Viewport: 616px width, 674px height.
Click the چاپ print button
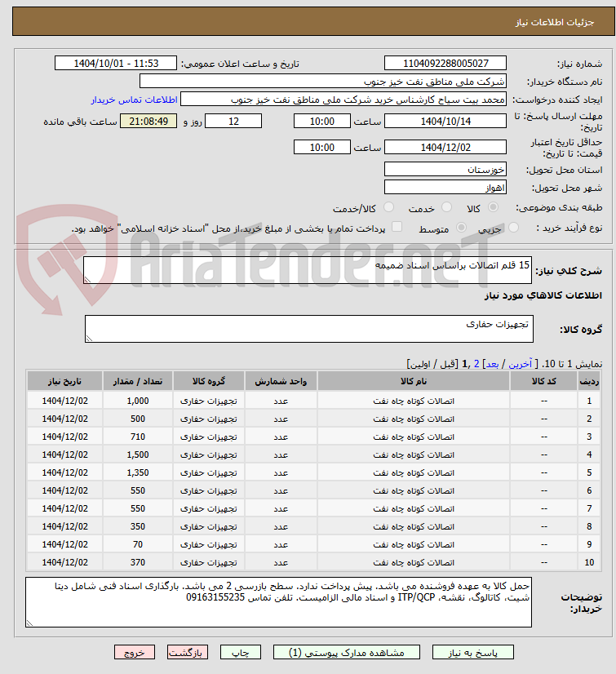(x=241, y=653)
